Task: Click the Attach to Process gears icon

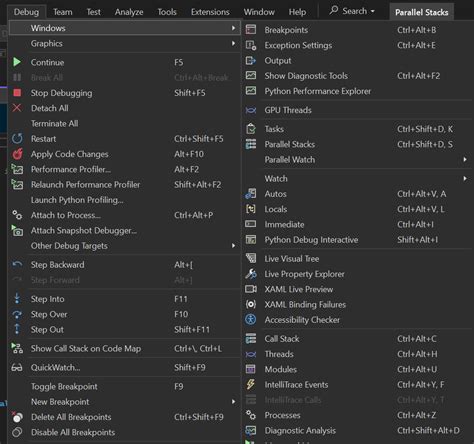Action: click(x=17, y=215)
